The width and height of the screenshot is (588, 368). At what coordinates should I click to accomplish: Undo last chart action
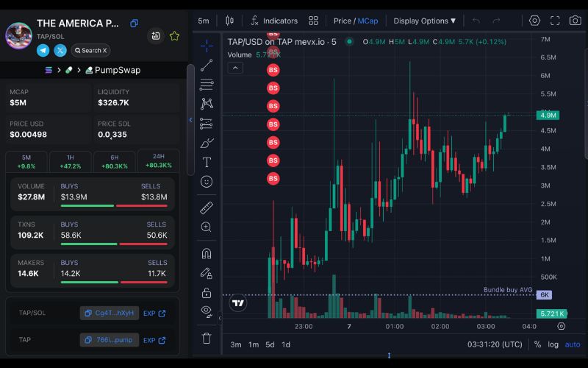pos(476,21)
